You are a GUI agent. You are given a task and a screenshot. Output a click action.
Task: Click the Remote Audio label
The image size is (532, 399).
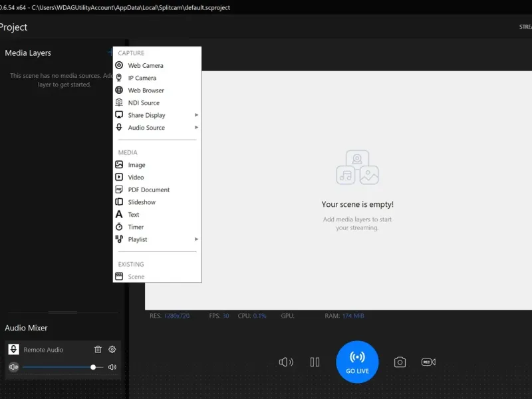(43, 350)
